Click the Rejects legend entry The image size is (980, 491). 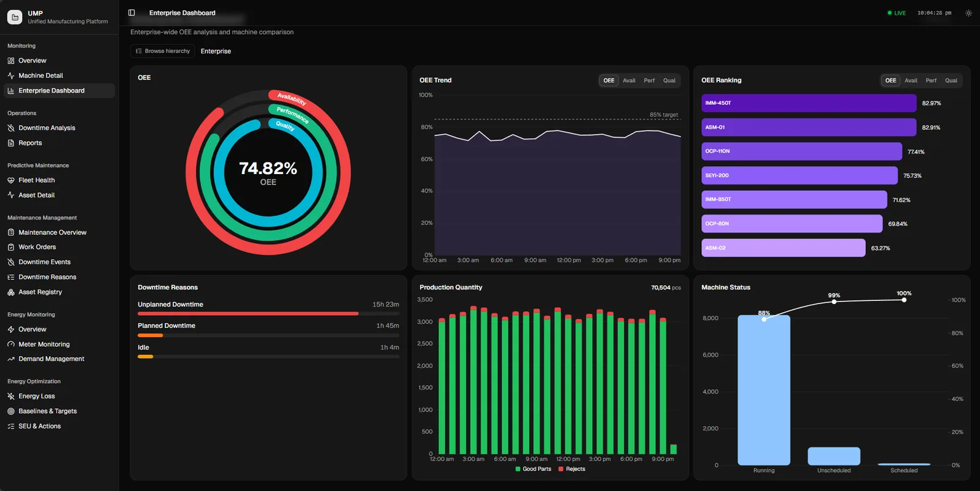[572, 469]
